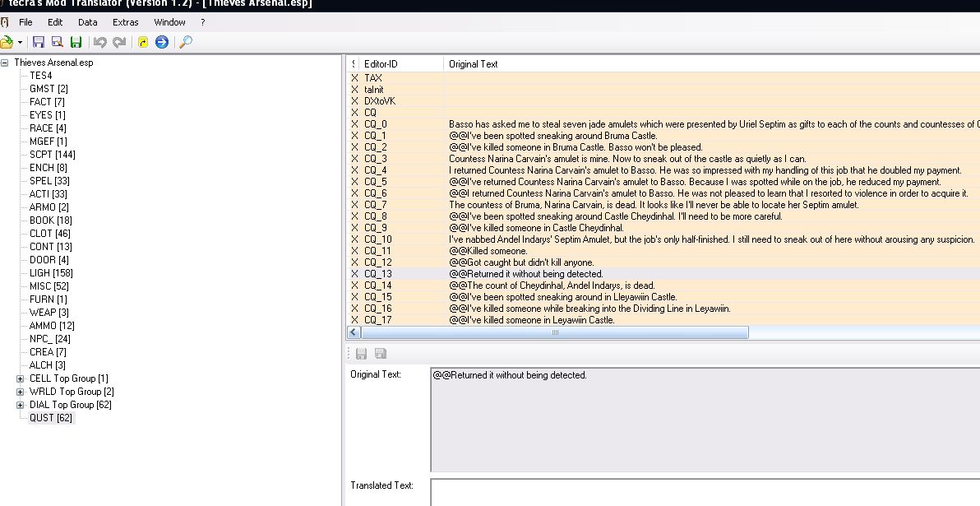
Task: Select CLOT [46] in the tree
Action: click(50, 234)
